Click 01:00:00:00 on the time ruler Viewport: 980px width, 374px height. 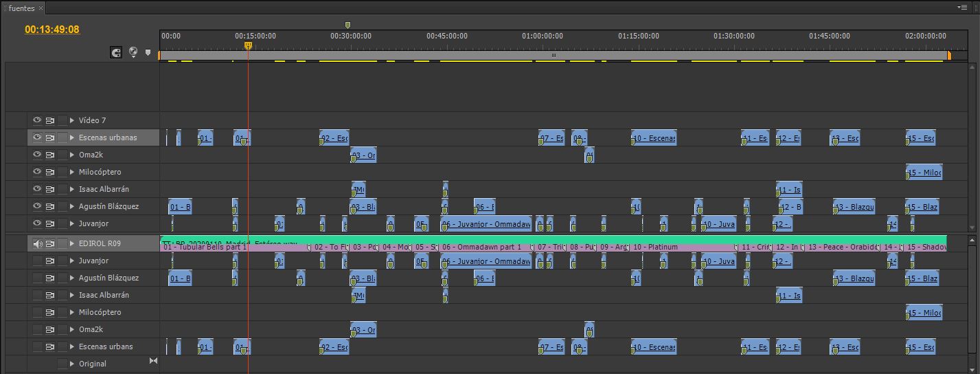point(542,36)
